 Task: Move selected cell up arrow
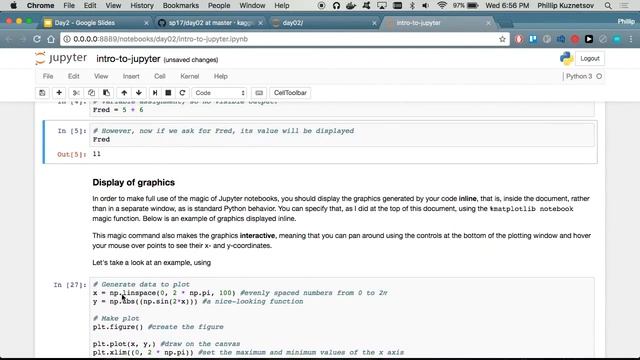click(x=124, y=93)
